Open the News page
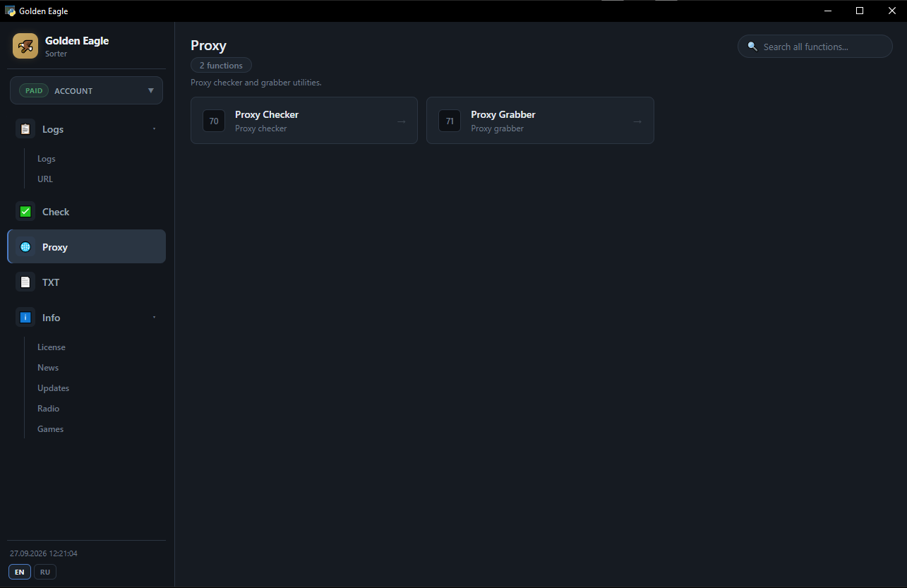 click(x=48, y=368)
